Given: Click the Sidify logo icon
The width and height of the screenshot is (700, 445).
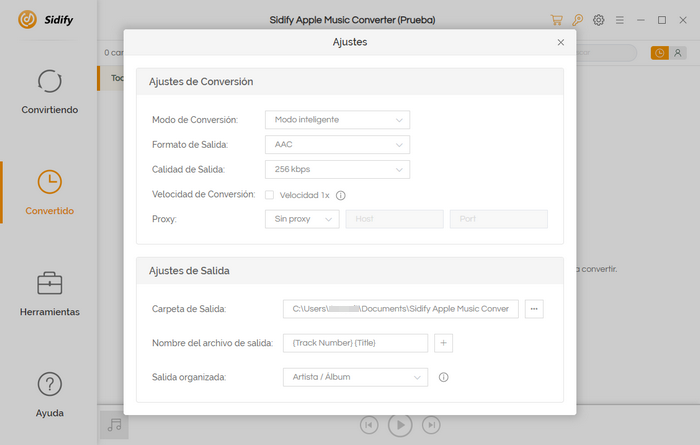Looking at the screenshot, I should (28, 20).
